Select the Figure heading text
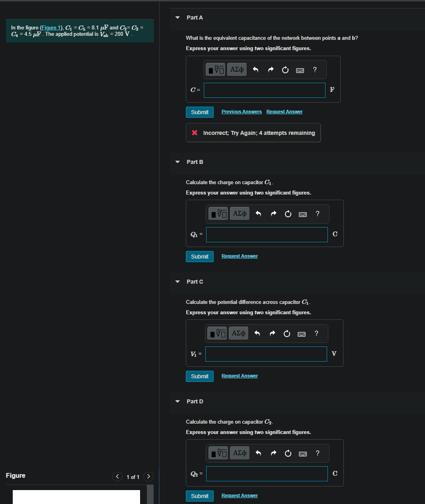 [16, 476]
